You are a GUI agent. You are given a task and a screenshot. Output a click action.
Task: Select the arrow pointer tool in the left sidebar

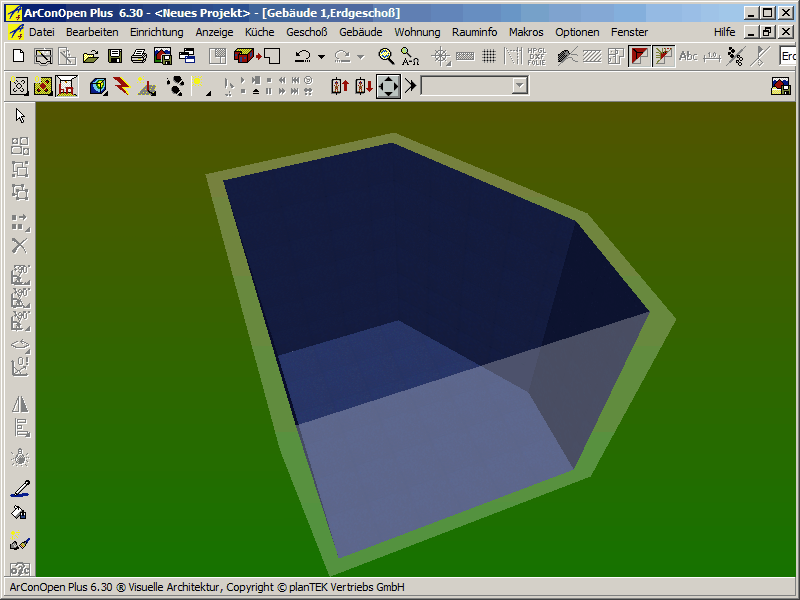pyautogui.click(x=20, y=116)
